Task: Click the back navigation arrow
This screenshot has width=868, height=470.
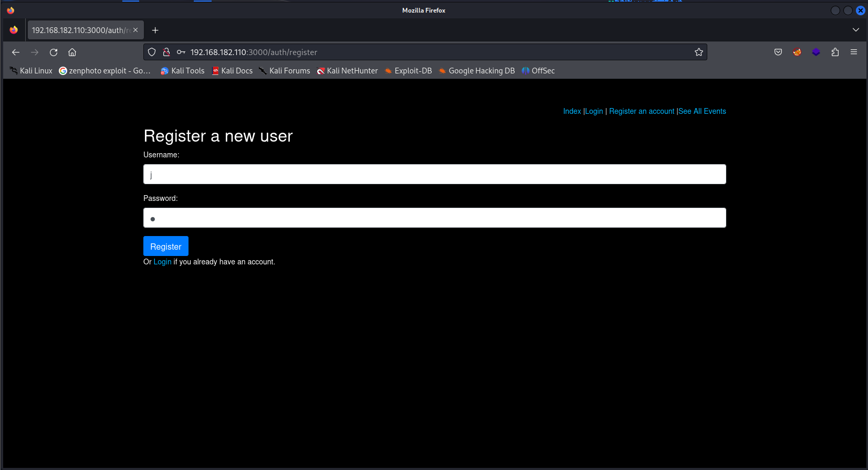Action: (16, 52)
